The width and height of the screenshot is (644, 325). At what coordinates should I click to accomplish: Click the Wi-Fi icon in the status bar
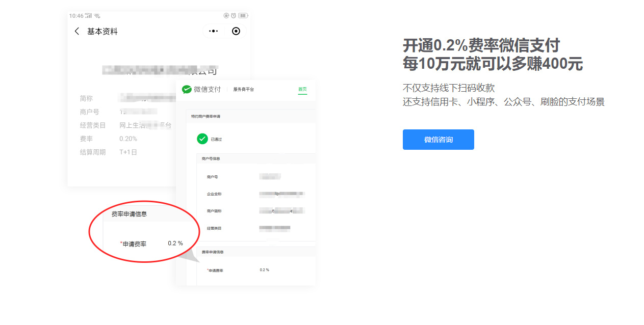[x=96, y=16]
